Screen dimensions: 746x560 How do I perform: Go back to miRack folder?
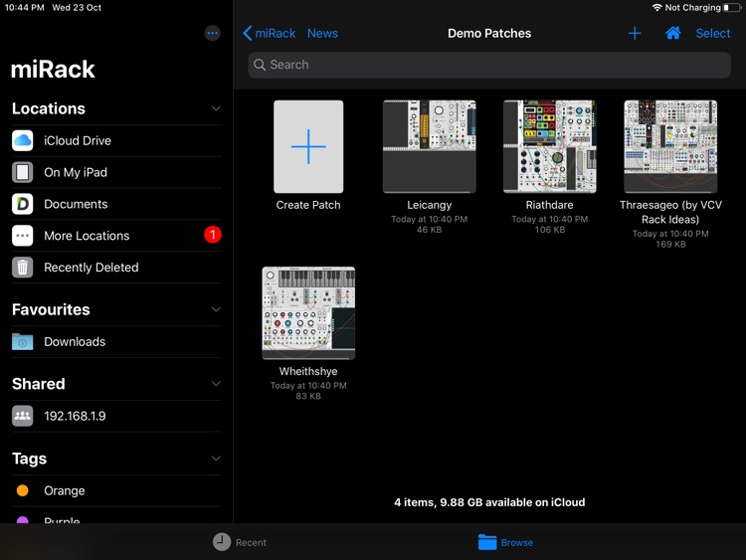270,33
